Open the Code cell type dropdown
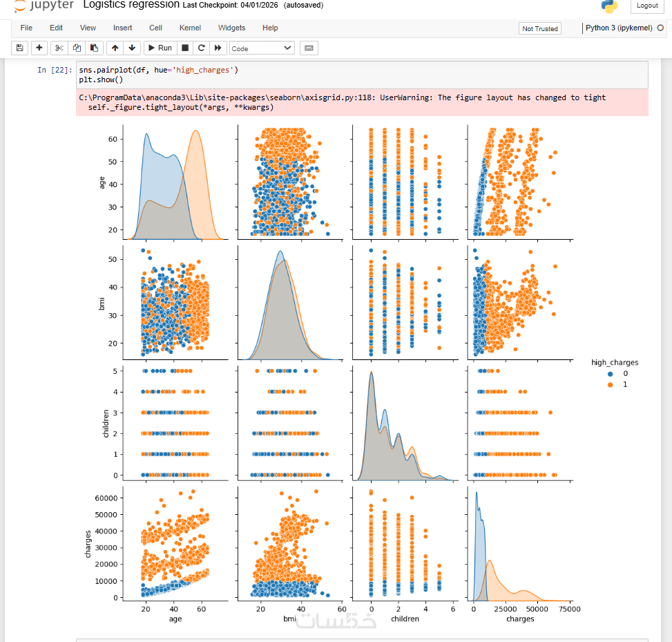 pos(262,48)
